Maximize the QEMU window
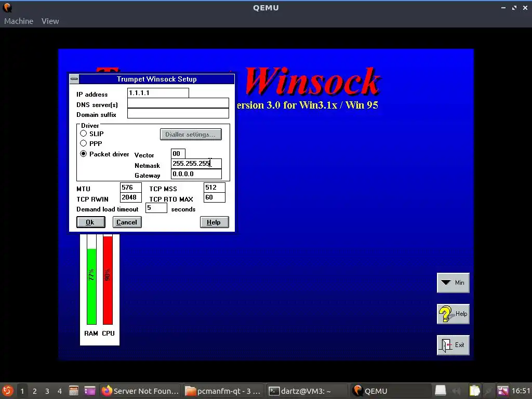This screenshot has height=399, width=532. (514, 8)
